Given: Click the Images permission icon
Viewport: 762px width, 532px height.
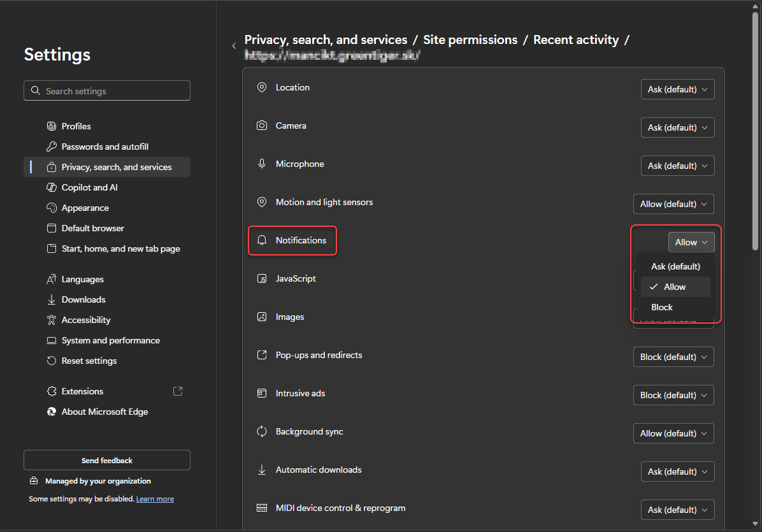Looking at the screenshot, I should click(262, 317).
